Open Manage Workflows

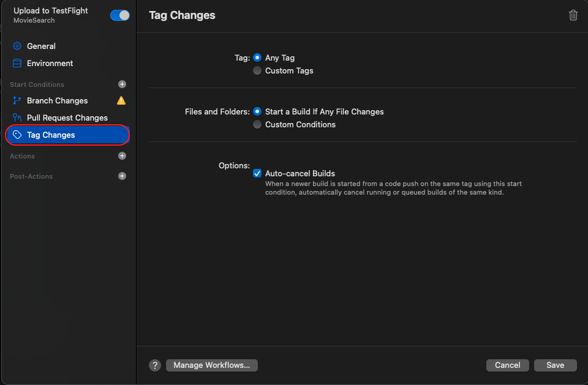point(211,365)
